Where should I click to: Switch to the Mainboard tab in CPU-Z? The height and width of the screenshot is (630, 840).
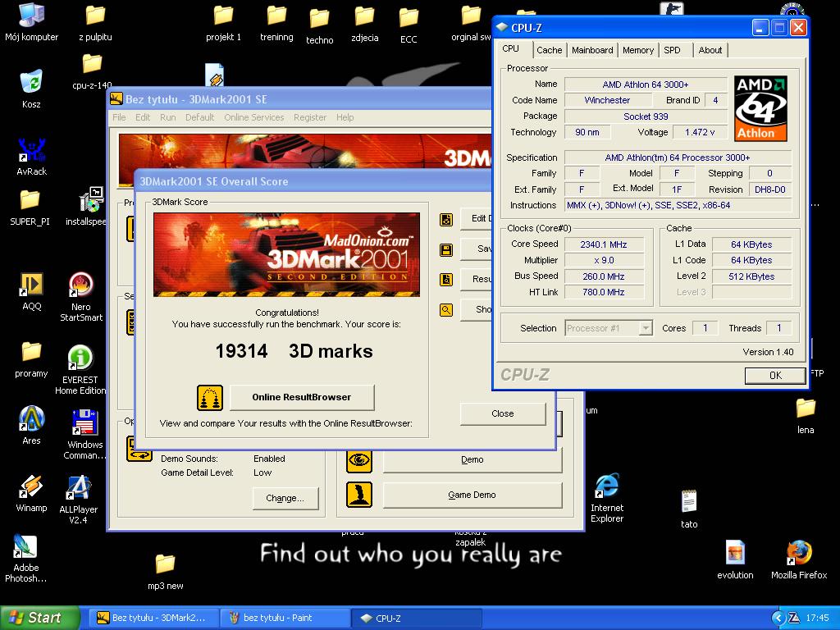coord(592,50)
